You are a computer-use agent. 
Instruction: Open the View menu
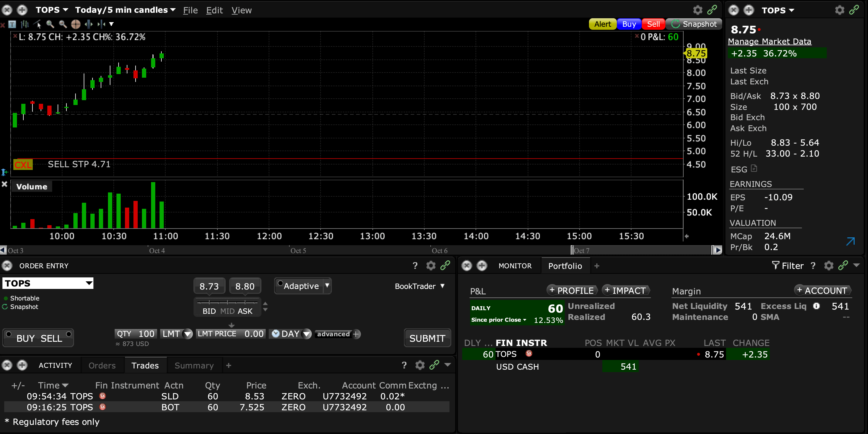pos(241,10)
